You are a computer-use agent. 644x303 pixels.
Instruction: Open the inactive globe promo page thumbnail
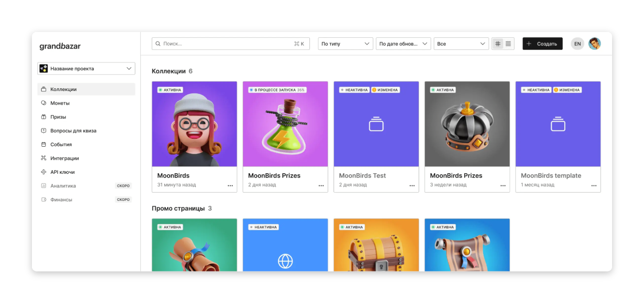pos(285,245)
